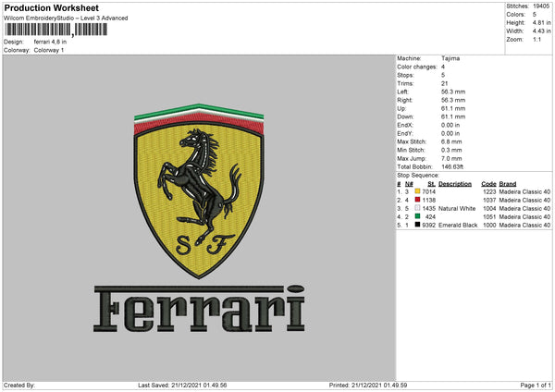Image resolution: width=555 pixels, height=392 pixels.
Task: Click the 'EndX:' label
Action: click(405, 125)
